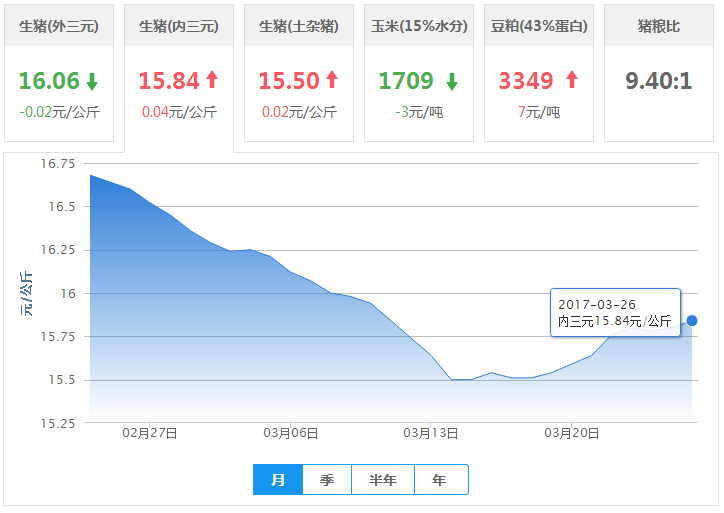The image size is (724, 513).
Task: Select the 猪粮比 tab
Action: click(659, 27)
